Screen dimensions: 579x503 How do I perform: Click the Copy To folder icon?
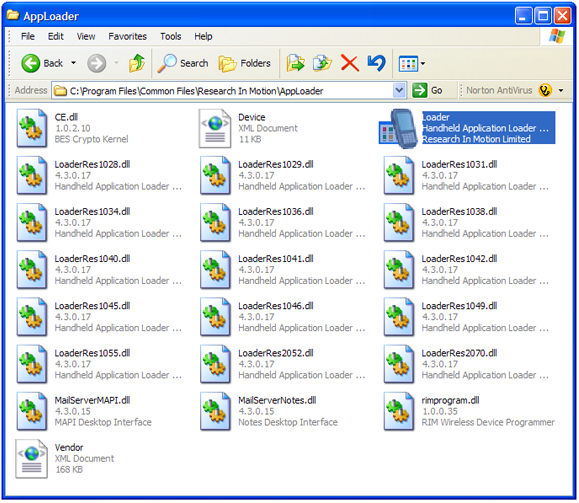(322, 63)
